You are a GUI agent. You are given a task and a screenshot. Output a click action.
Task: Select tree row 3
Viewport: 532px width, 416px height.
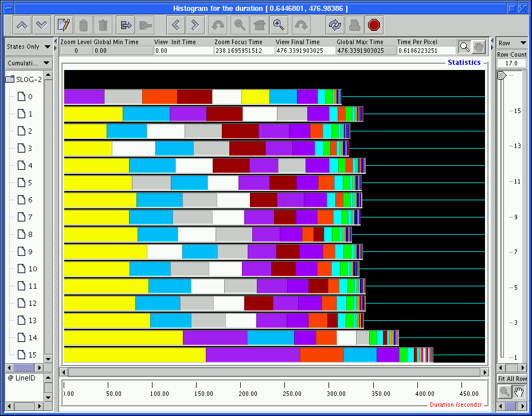click(25, 149)
